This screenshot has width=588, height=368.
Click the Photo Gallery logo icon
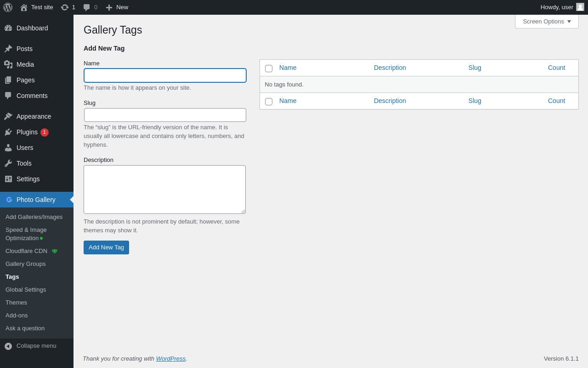point(9,200)
